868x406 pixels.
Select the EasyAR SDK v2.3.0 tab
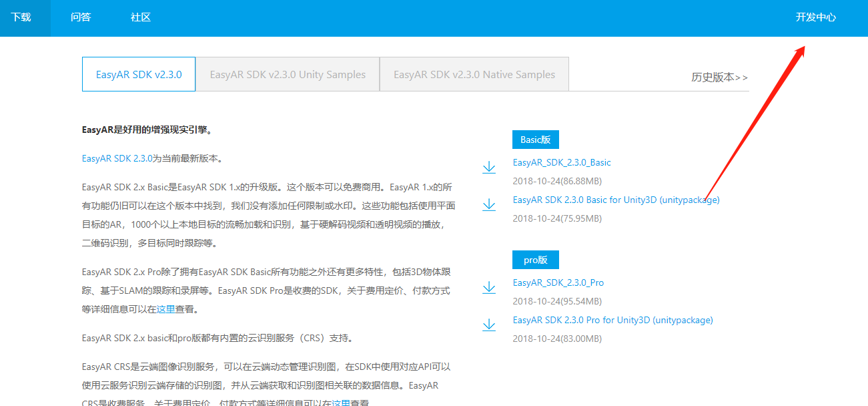point(139,74)
